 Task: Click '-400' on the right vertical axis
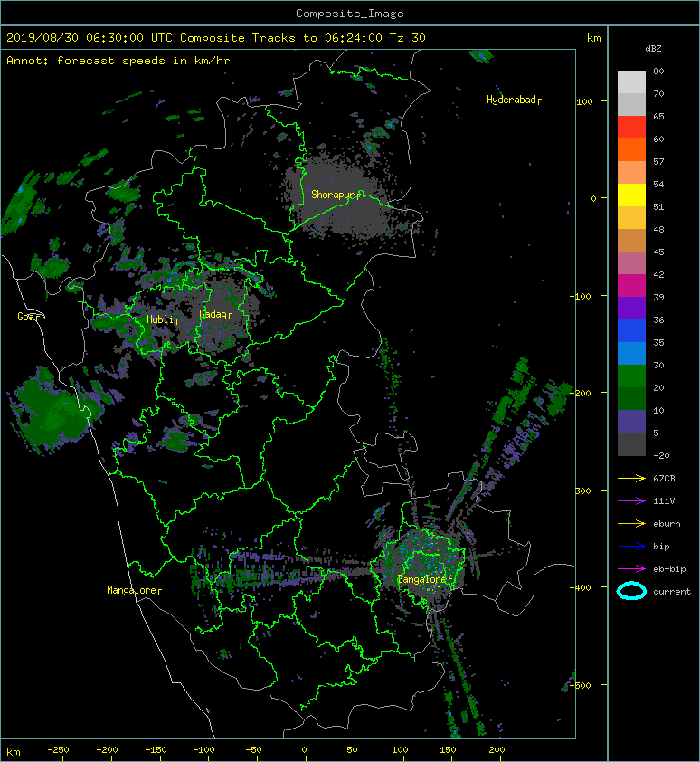(x=580, y=587)
